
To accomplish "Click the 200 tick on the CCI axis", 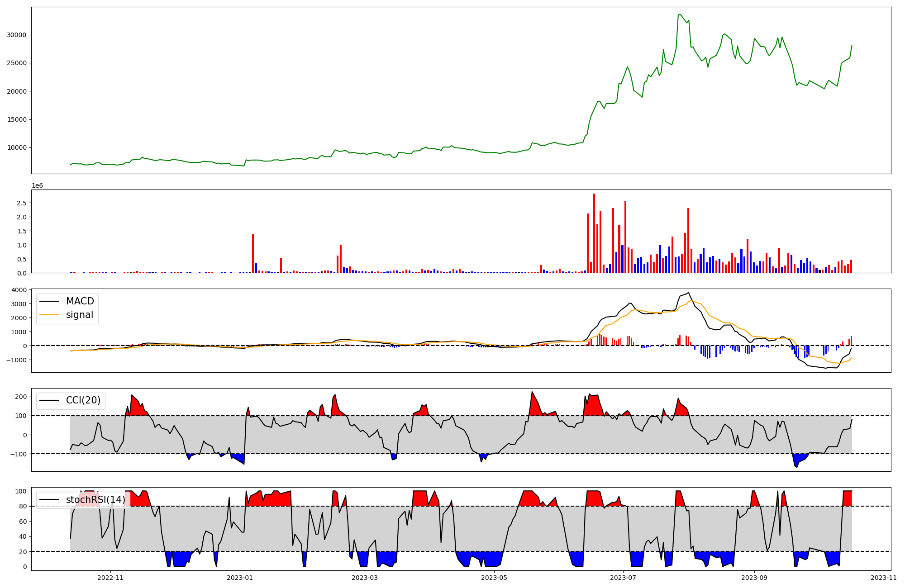I will tap(22, 397).
